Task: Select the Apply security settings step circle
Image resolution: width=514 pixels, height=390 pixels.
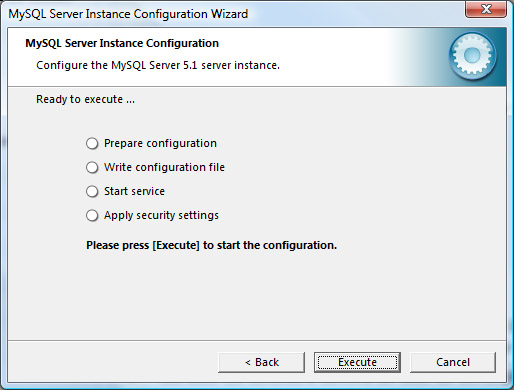Action: pos(92,215)
